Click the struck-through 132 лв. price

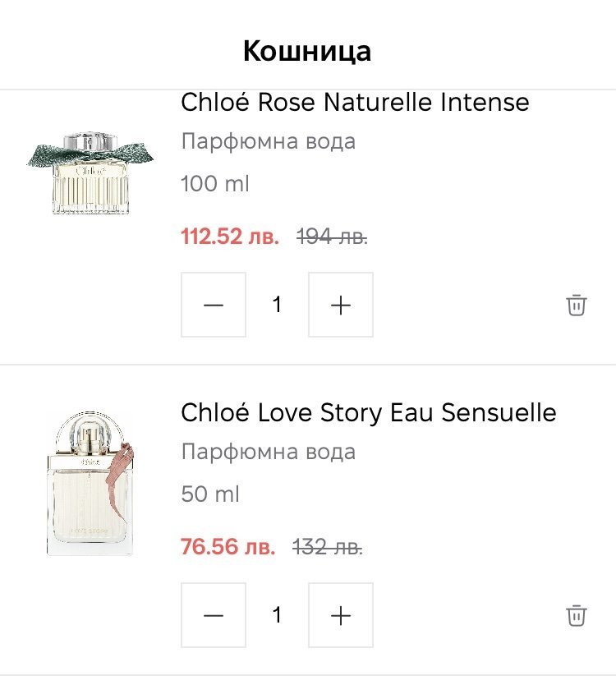tap(328, 547)
